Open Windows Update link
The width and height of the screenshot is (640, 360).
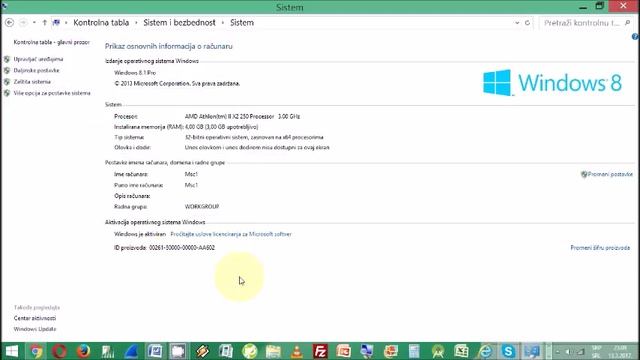(35, 329)
